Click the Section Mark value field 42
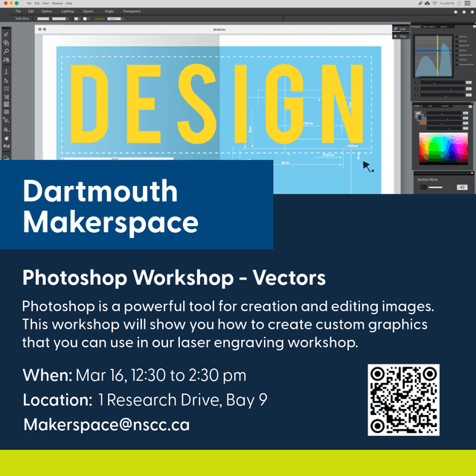Screen dimensions: 476x476 click(461, 187)
